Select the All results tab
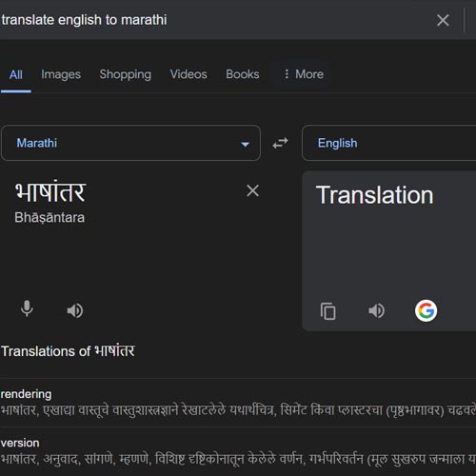The width and height of the screenshot is (476, 476). [x=16, y=75]
